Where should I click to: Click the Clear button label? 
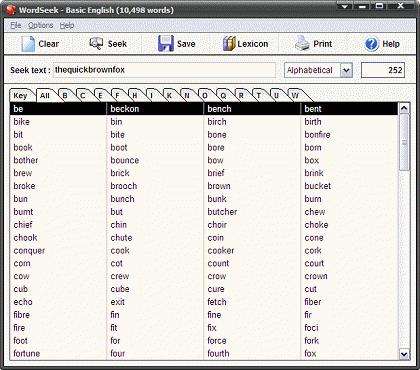(x=49, y=44)
